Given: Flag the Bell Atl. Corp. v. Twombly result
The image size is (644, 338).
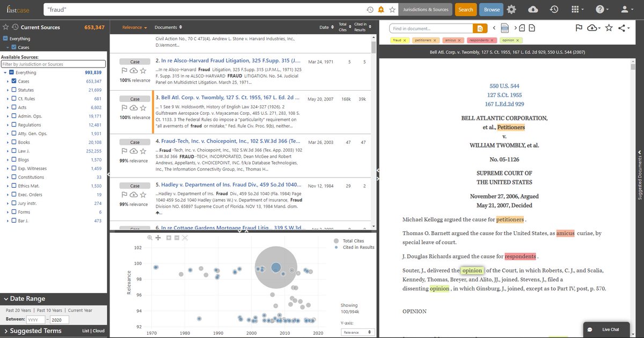Looking at the screenshot, I should [x=124, y=107].
